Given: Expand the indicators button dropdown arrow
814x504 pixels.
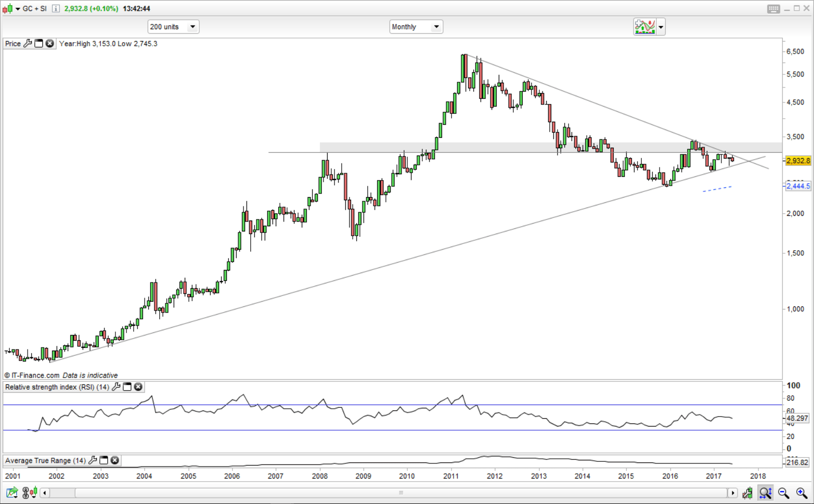Looking at the screenshot, I should tap(661, 27).
